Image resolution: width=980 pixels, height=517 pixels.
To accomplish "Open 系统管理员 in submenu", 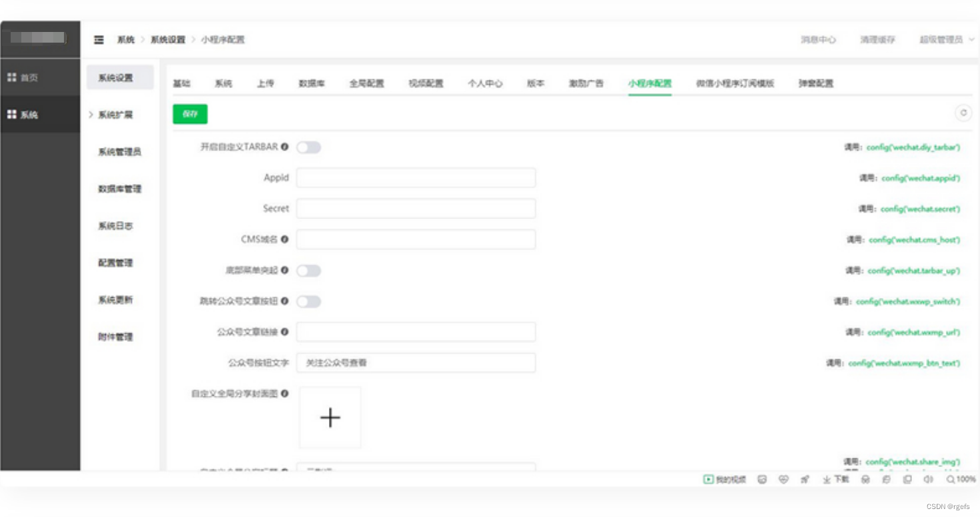I will click(x=120, y=152).
